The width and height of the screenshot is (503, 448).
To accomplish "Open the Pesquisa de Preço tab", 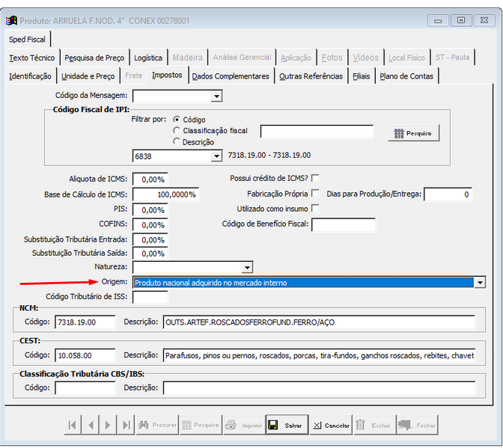I will (x=94, y=58).
